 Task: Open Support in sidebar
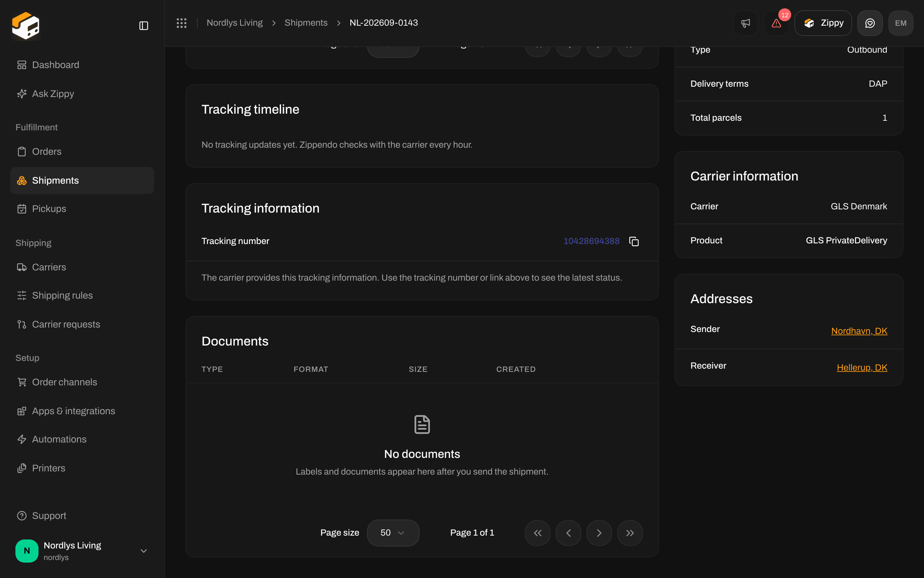click(x=82, y=516)
